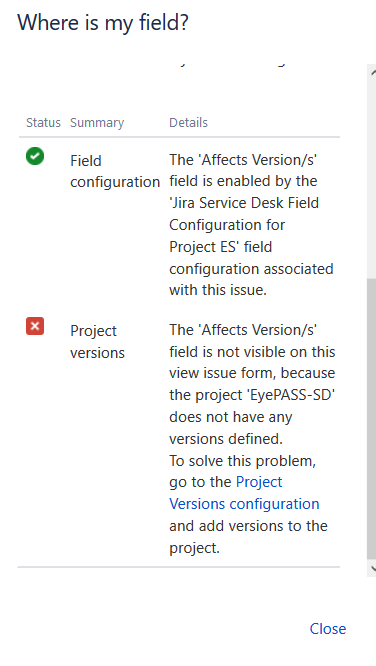The height and width of the screenshot is (666, 376).
Task: Select the Details column header
Action: point(188,123)
